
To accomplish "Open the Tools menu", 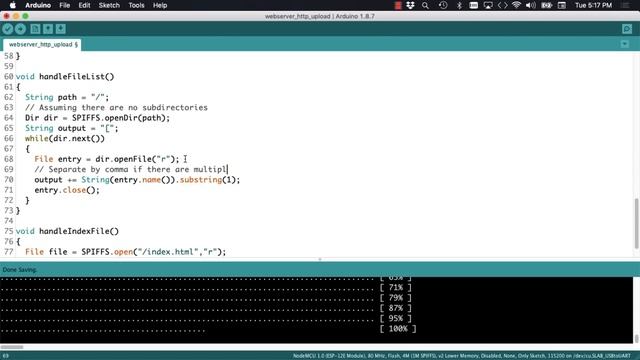I will tap(136, 5).
